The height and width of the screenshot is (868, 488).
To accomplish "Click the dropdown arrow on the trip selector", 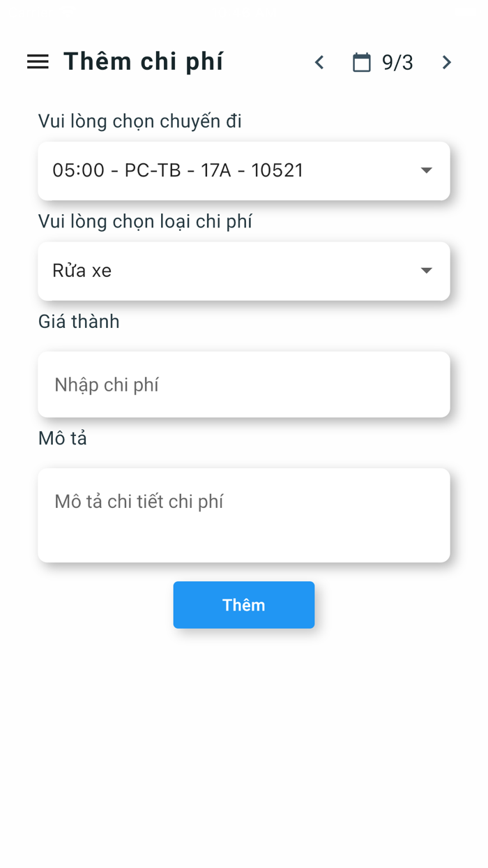I will (x=426, y=170).
